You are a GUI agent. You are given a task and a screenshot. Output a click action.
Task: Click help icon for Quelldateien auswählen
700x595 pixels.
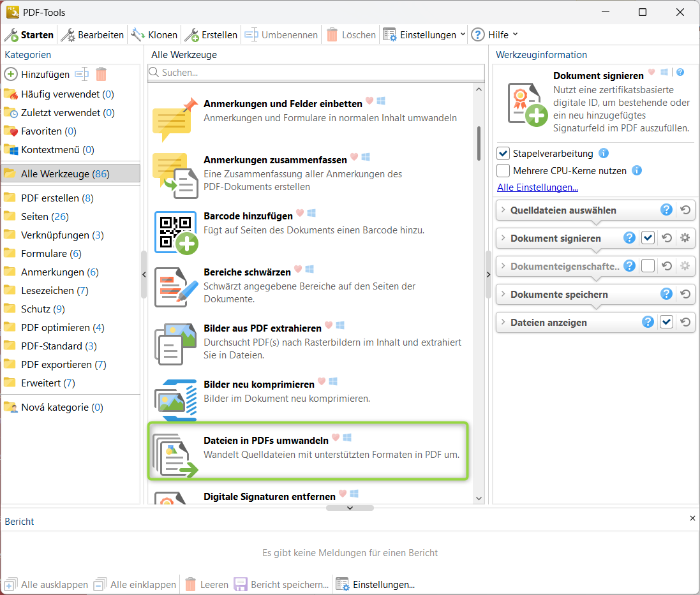[x=667, y=210]
